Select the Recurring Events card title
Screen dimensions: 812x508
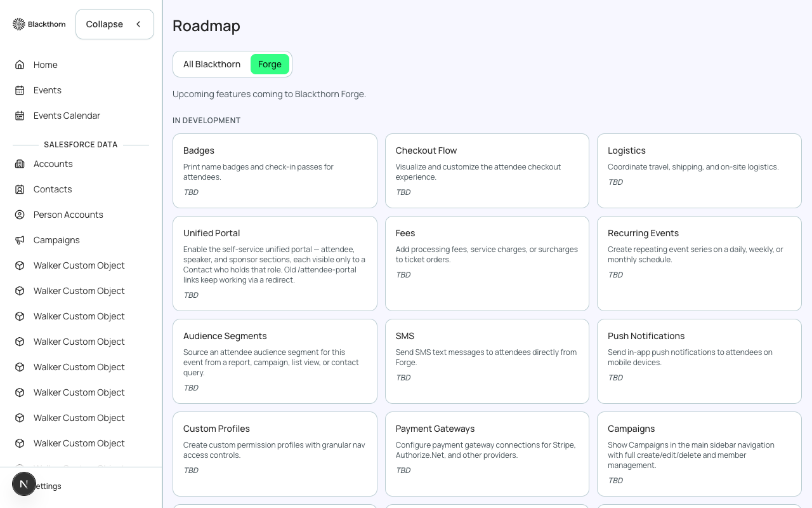[643, 233]
